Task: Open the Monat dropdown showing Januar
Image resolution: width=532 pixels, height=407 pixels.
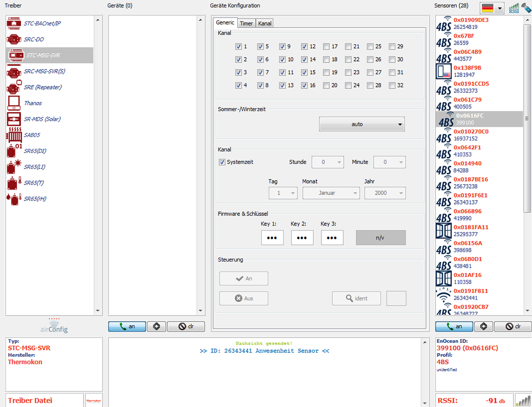Action: [x=331, y=192]
